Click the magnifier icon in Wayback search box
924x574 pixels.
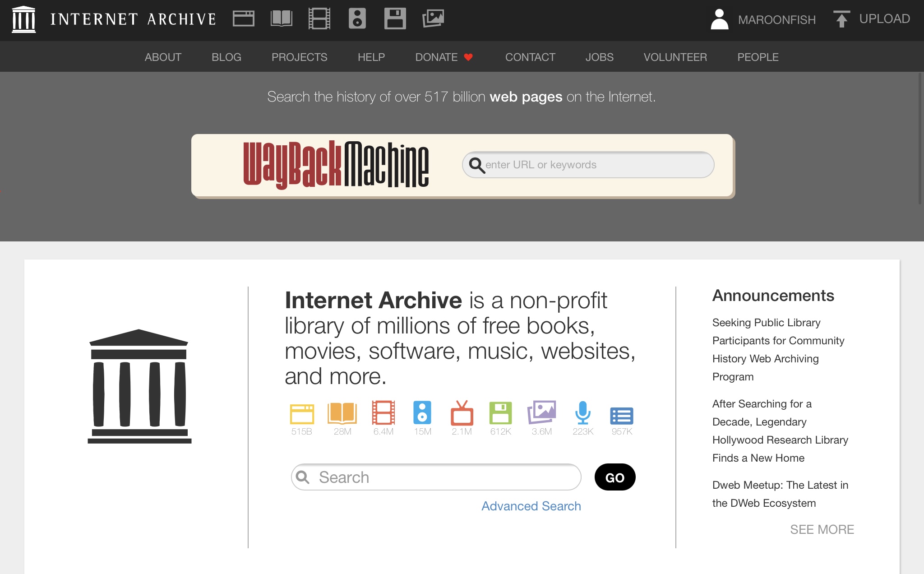[476, 165]
